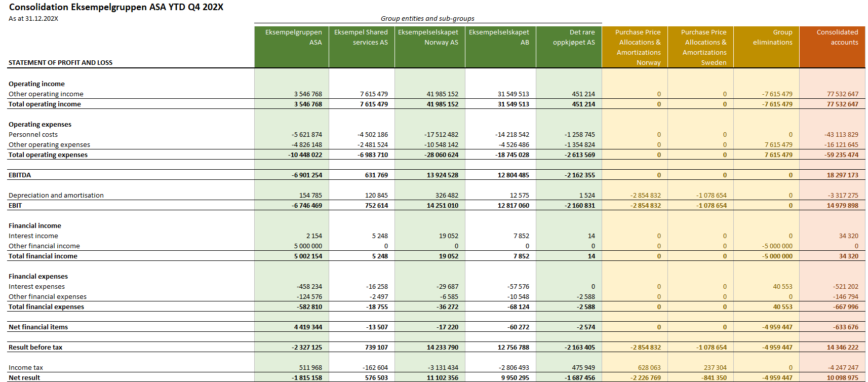Click income tax value -3 131 434

point(443,368)
